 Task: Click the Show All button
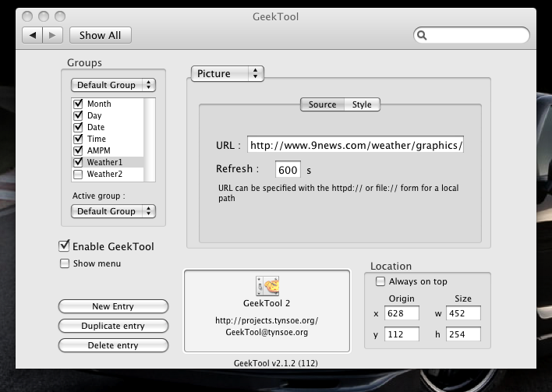pos(101,35)
